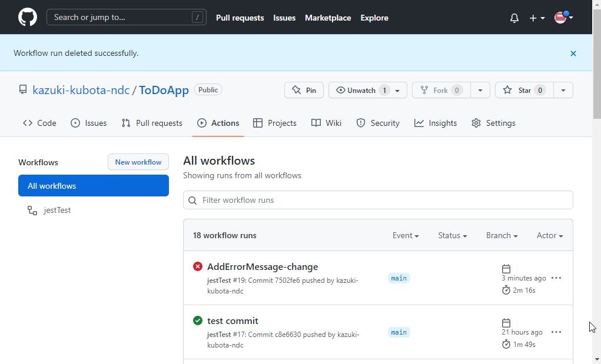Click the New workflow button
This screenshot has height=364, width=601.
point(138,162)
